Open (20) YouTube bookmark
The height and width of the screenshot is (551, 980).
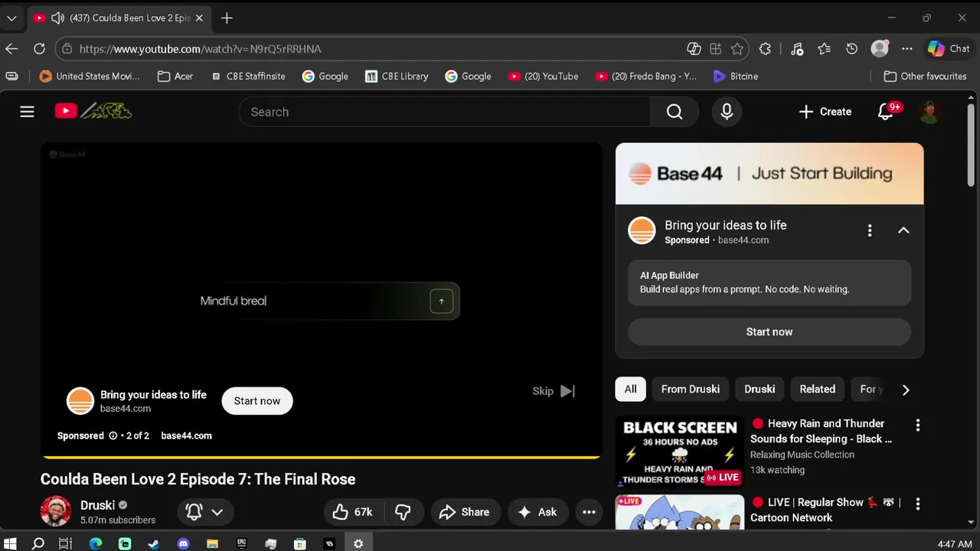(x=543, y=76)
